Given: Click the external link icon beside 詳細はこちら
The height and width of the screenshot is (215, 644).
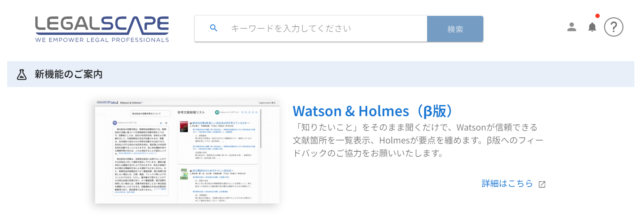Looking at the screenshot, I should point(542,184).
